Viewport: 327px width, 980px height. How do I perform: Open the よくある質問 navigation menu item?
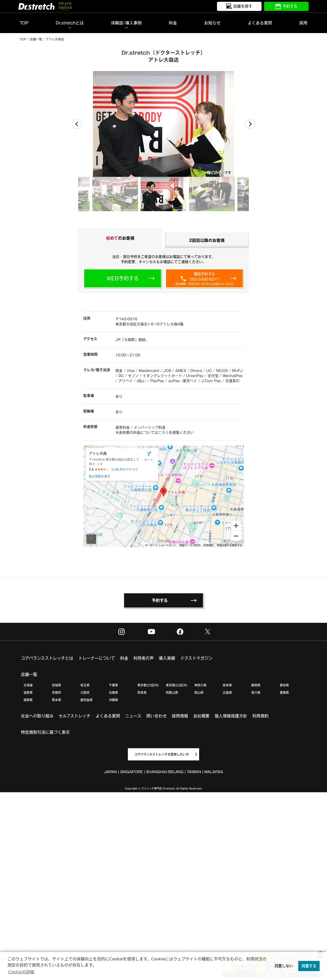point(260,23)
